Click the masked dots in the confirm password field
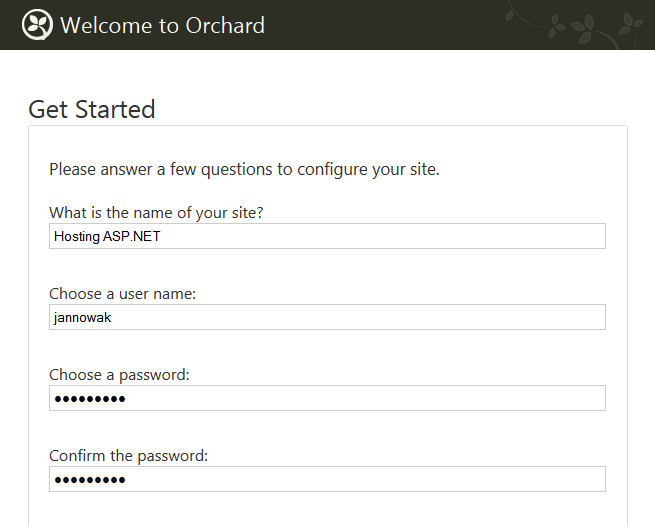Screen dimensions: 655x525 pos(90,480)
